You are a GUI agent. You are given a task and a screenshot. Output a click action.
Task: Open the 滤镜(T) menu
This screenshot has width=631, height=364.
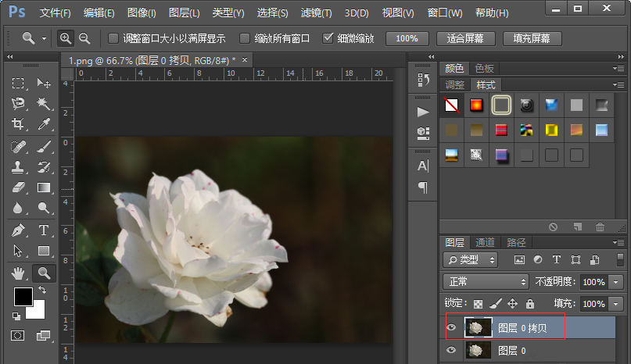click(317, 13)
